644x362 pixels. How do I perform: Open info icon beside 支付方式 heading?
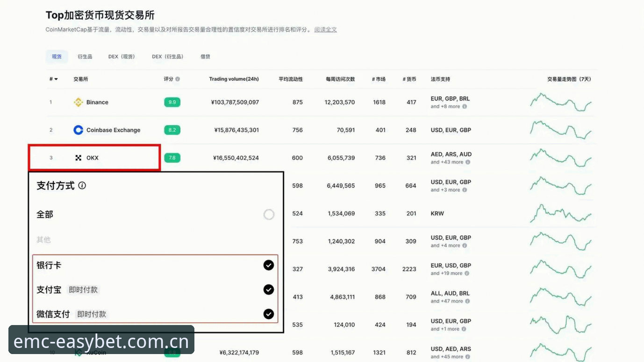pos(82,186)
